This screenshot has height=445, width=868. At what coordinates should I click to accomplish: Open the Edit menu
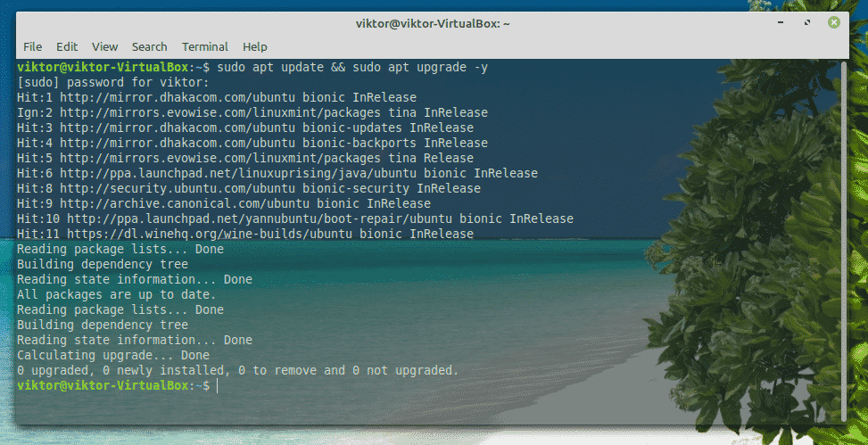tap(67, 47)
